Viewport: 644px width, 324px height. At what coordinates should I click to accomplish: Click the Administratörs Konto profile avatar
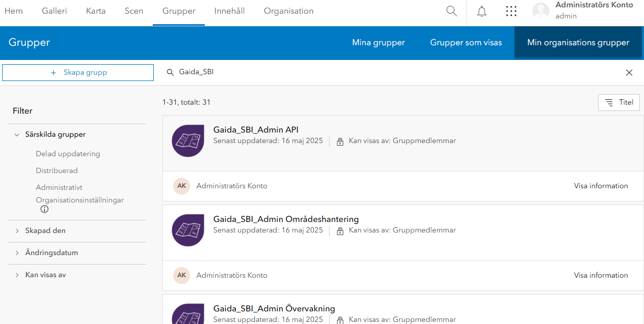pos(541,11)
